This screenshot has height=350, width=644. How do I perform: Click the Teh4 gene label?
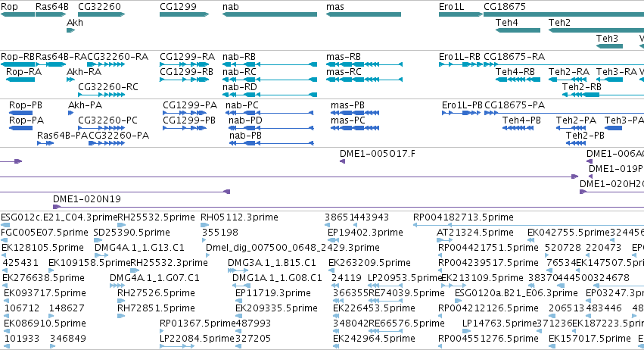point(507,23)
